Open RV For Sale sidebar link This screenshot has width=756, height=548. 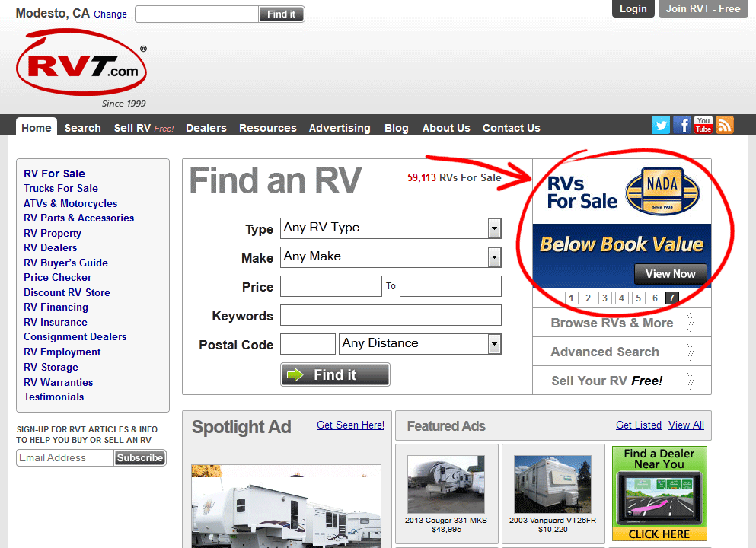[x=55, y=174]
